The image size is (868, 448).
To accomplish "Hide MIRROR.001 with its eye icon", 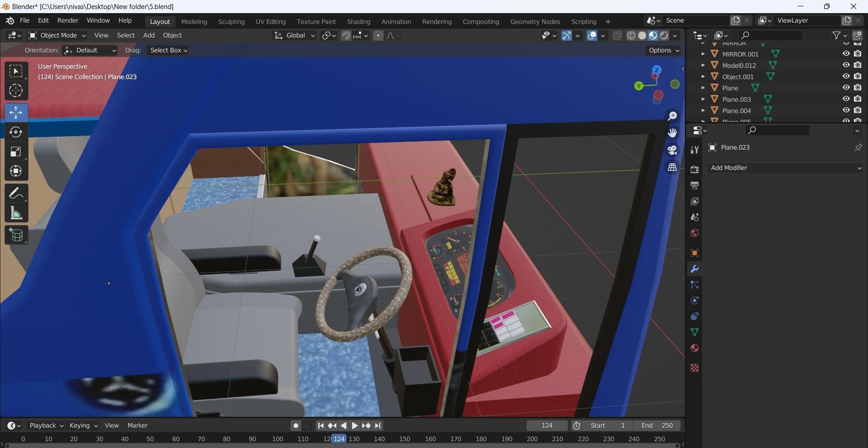I will point(846,54).
